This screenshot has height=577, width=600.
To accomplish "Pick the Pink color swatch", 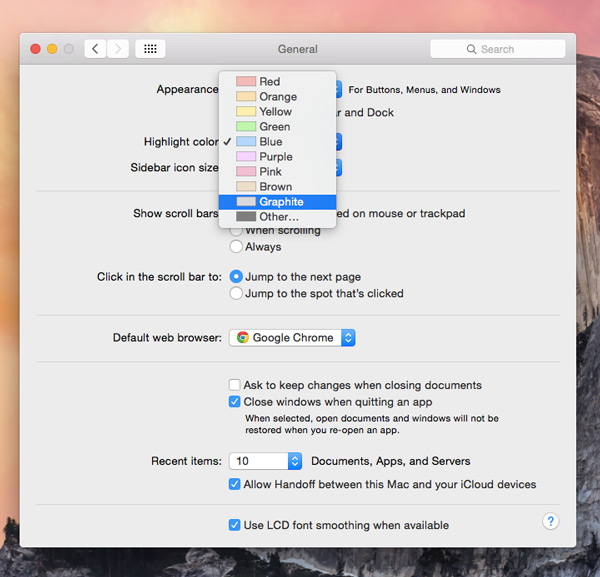I will 246,171.
